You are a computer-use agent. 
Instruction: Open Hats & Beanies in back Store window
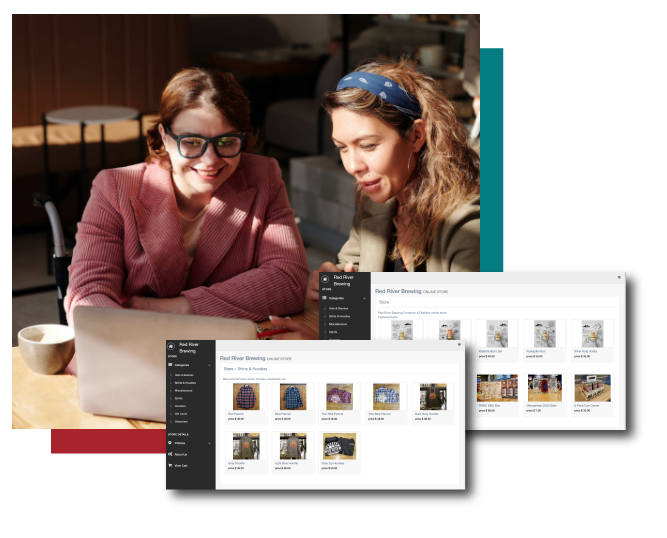[339, 308]
